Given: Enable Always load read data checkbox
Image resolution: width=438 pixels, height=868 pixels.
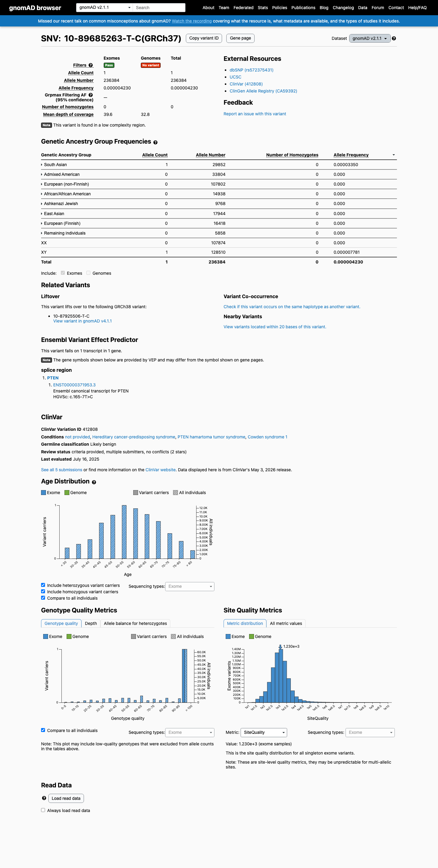Looking at the screenshot, I should pyautogui.click(x=43, y=810).
